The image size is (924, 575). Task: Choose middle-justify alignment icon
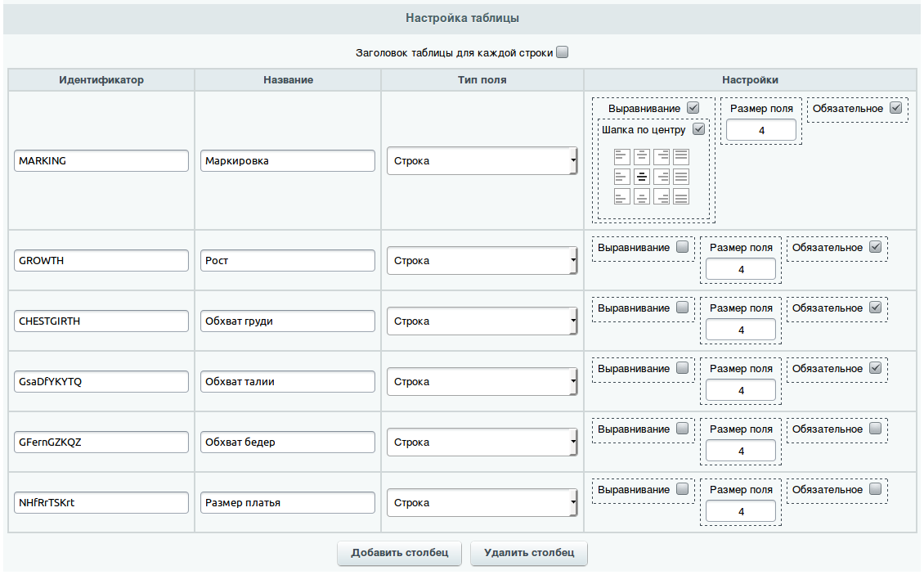[x=681, y=176]
